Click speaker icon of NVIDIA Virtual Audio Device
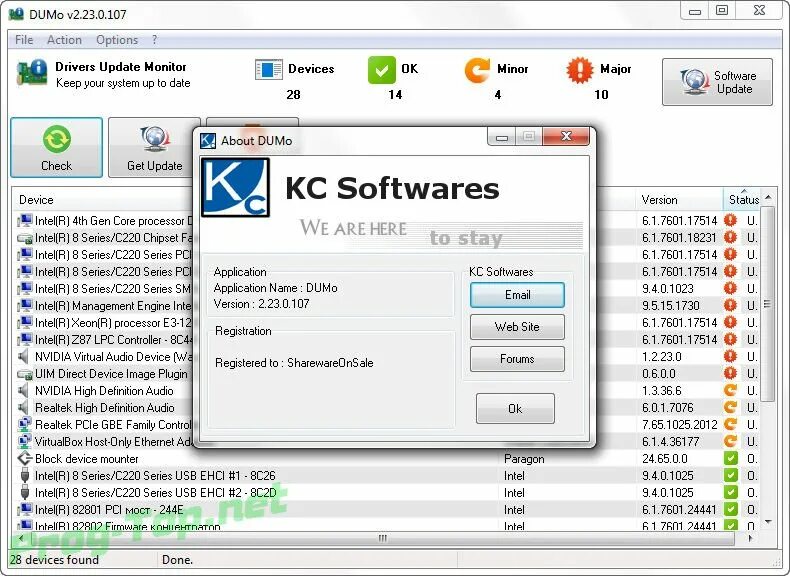 click(24, 357)
